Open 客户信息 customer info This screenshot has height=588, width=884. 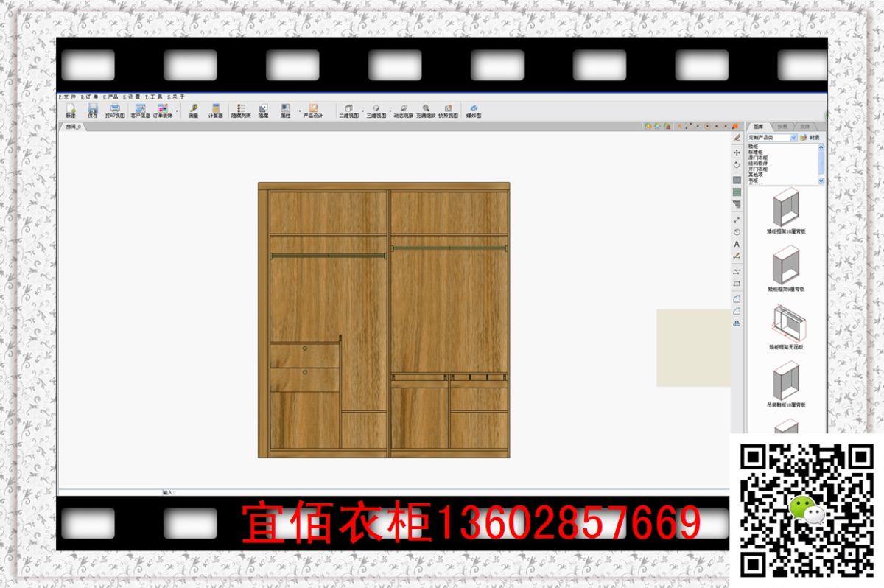(140, 111)
